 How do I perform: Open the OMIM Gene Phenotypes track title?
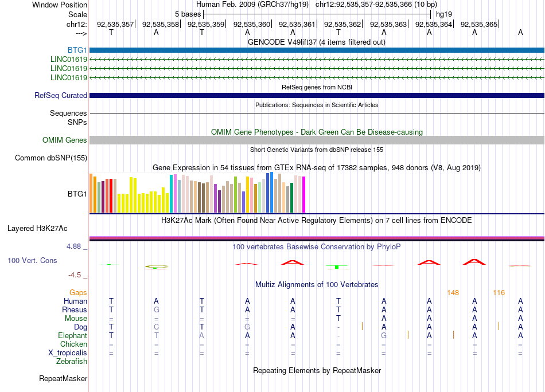tap(317, 132)
